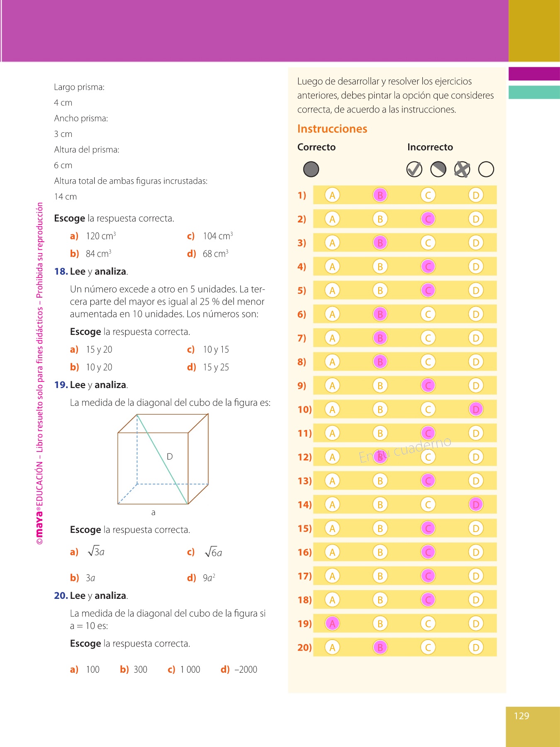Click the teal color block at right edge
The height and width of the screenshot is (747, 560).
click(x=534, y=92)
